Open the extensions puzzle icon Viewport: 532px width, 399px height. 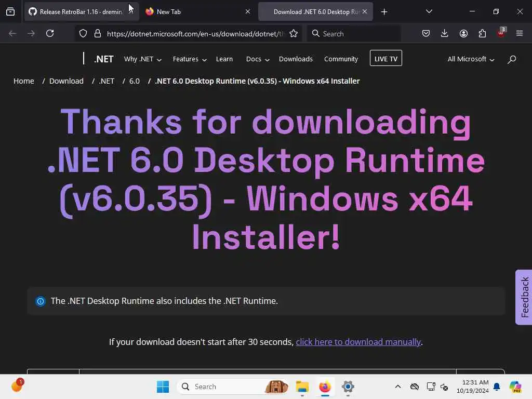point(482,34)
